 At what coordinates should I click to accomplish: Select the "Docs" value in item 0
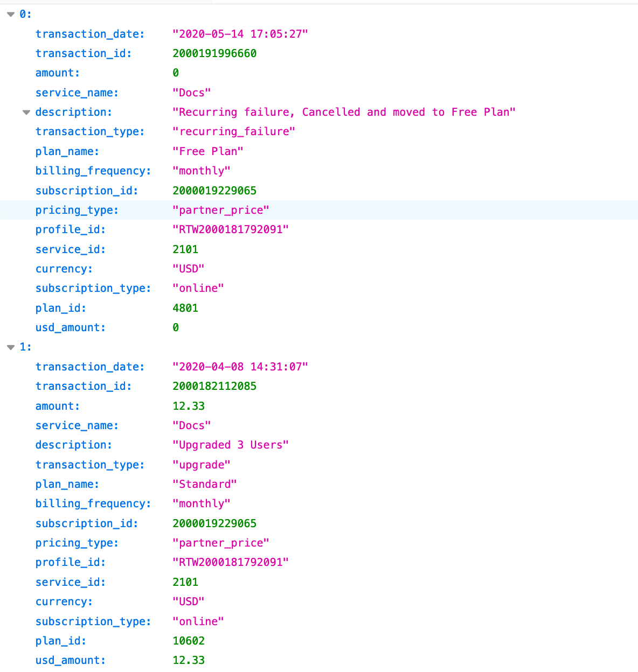pyautogui.click(x=192, y=93)
